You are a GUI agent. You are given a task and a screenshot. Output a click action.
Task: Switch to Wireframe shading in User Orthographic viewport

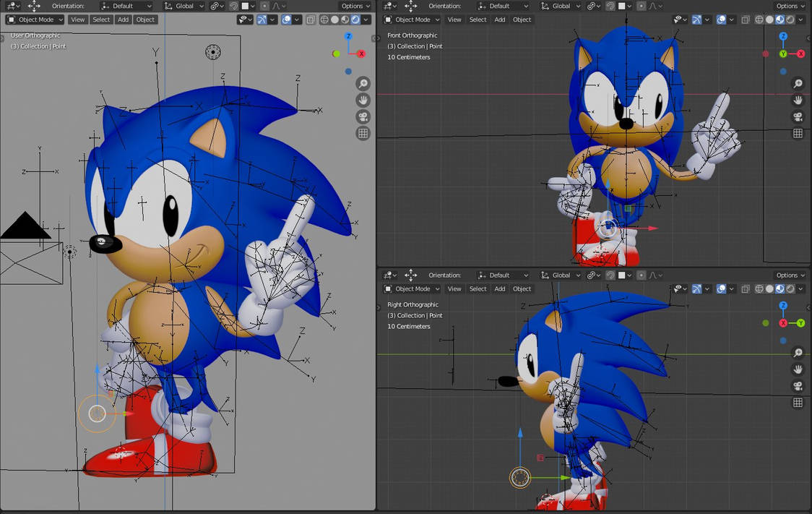324,20
